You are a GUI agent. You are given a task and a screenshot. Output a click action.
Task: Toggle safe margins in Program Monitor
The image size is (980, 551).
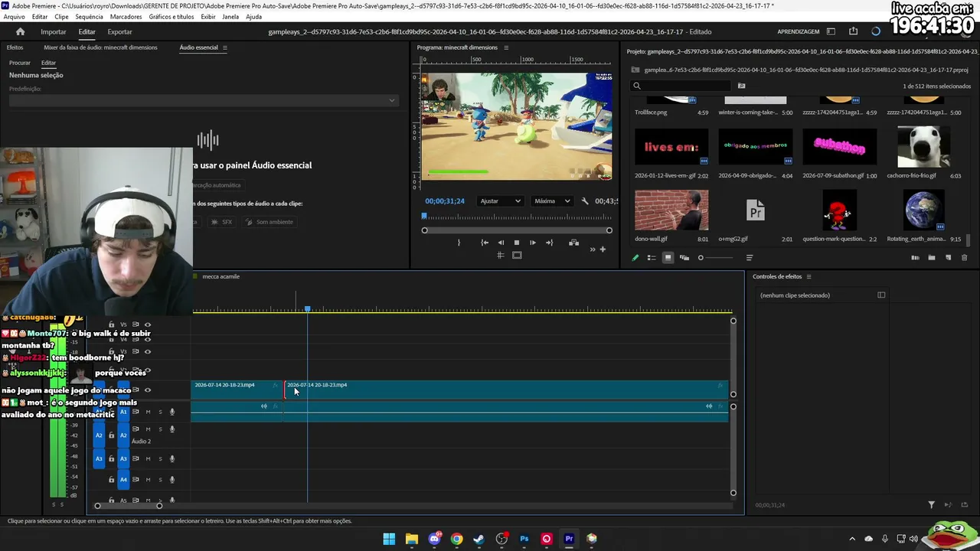pyautogui.click(x=517, y=256)
